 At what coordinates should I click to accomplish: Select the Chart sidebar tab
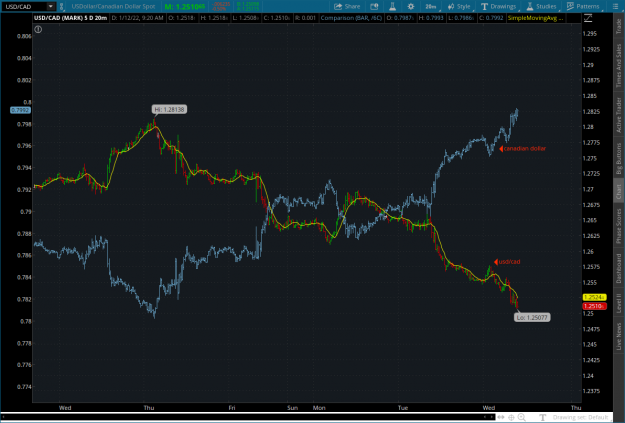pos(619,192)
